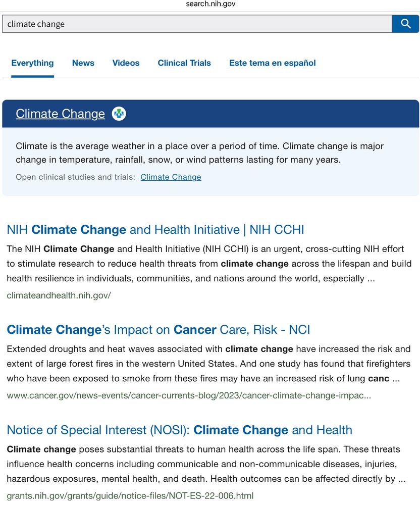Open Notice of Special Interest NOSI result
Image resolution: width=420 pixels, height=505 pixels.
click(180, 430)
